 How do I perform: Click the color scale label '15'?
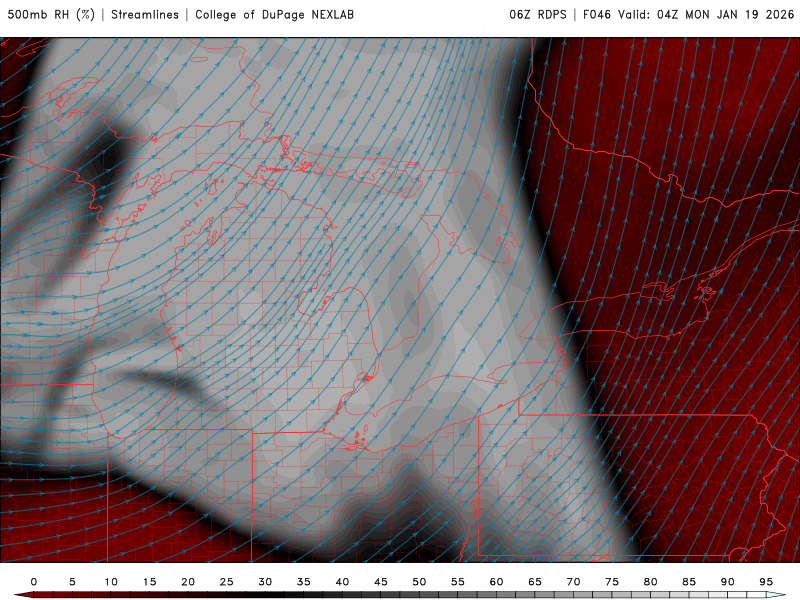coord(149,582)
